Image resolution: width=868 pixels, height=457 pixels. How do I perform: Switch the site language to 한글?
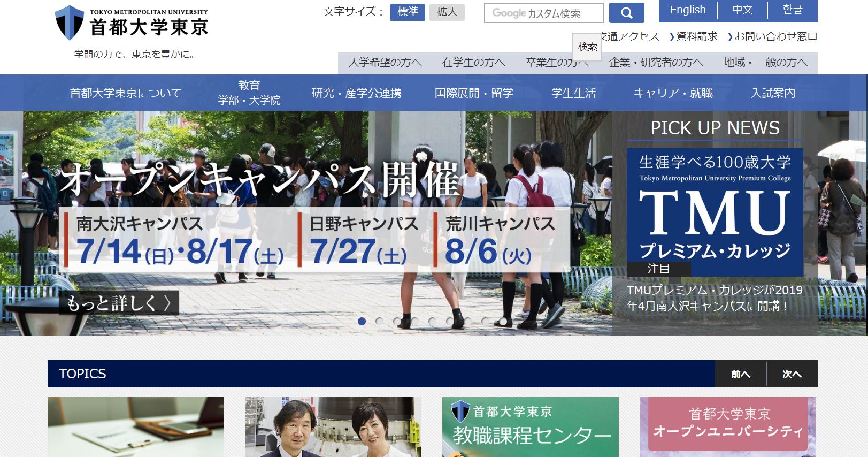(x=793, y=10)
